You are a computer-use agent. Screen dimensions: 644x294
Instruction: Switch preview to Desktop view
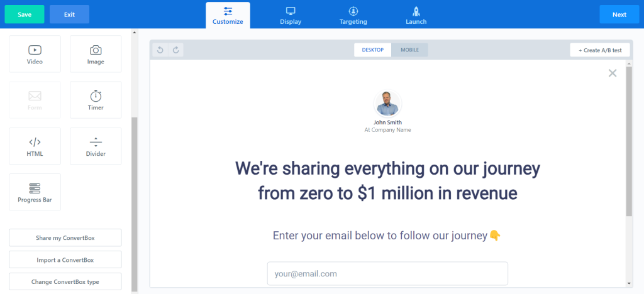pyautogui.click(x=373, y=50)
